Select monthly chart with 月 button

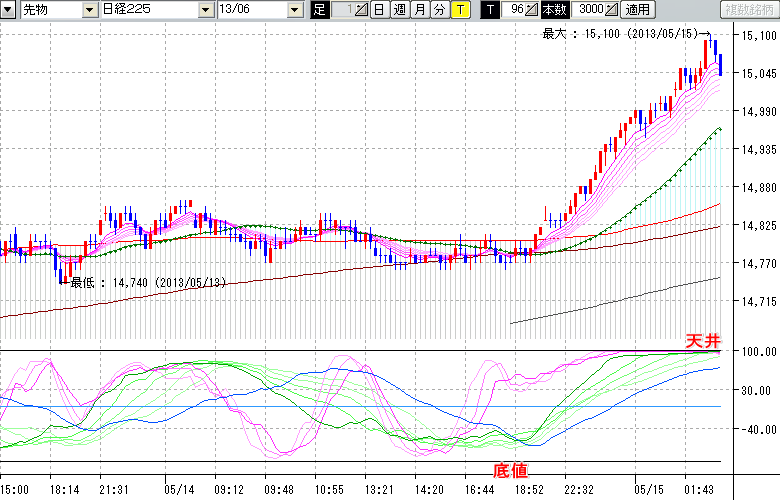pos(419,9)
